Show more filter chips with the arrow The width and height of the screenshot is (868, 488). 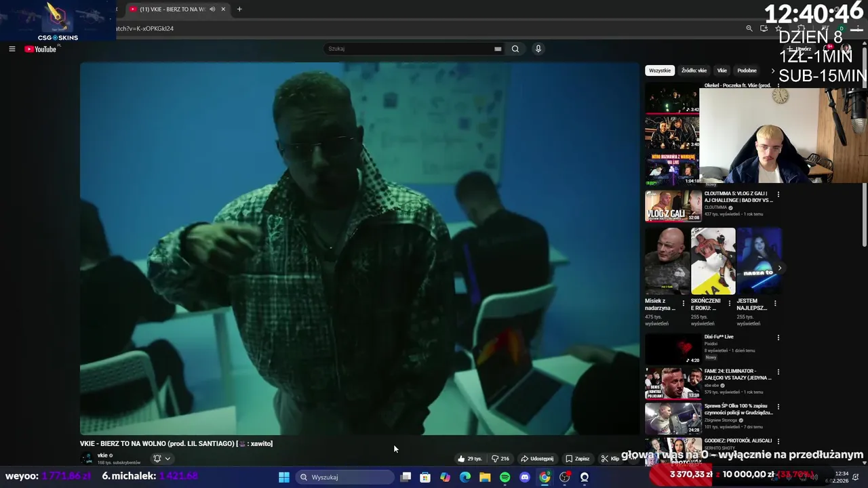(x=772, y=70)
